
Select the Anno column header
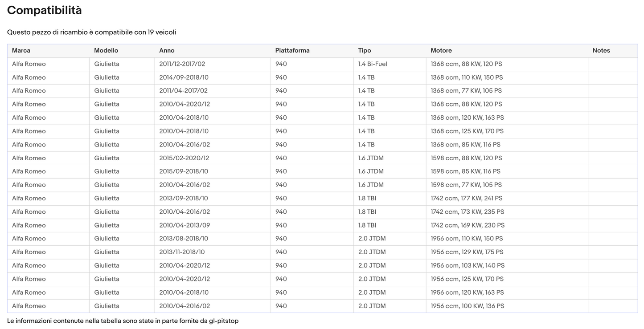pyautogui.click(x=167, y=50)
